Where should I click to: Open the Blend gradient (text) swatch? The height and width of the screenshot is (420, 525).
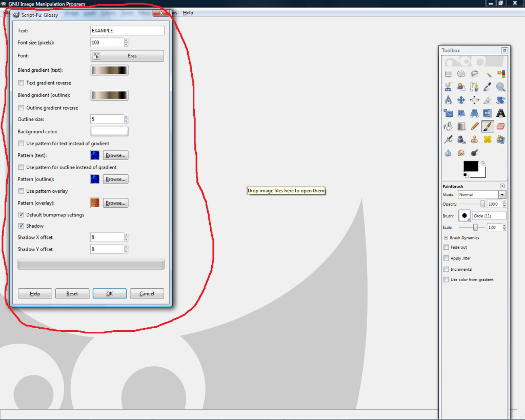[x=110, y=70]
